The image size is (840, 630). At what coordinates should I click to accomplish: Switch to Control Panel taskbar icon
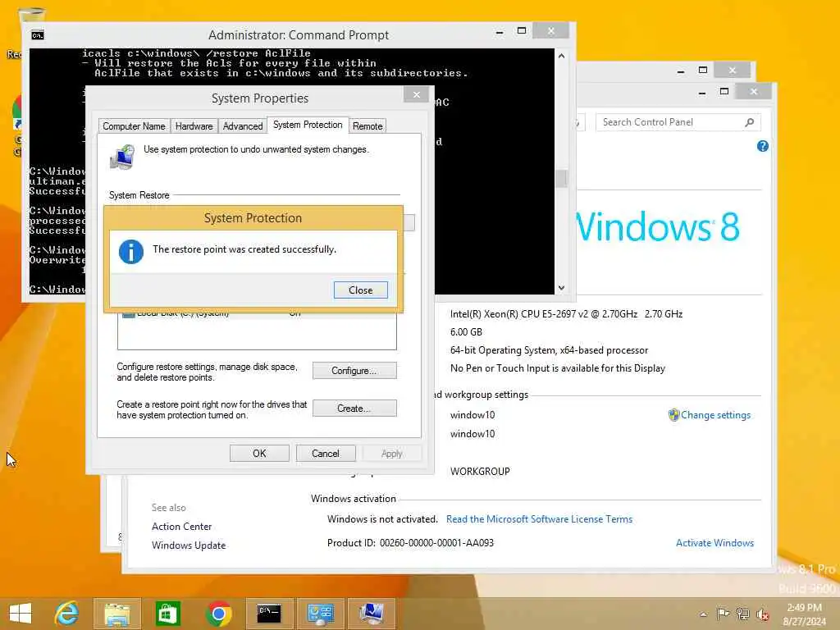click(320, 614)
